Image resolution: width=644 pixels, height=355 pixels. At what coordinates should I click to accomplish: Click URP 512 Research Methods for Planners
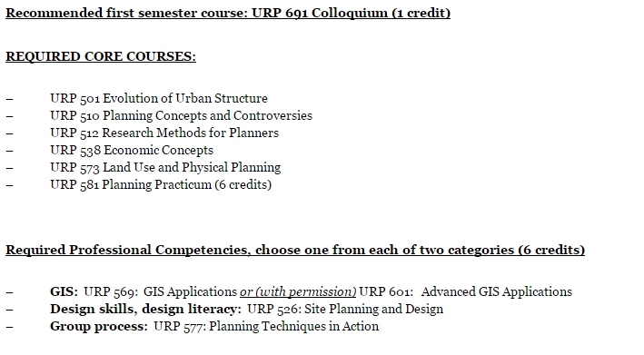click(164, 133)
